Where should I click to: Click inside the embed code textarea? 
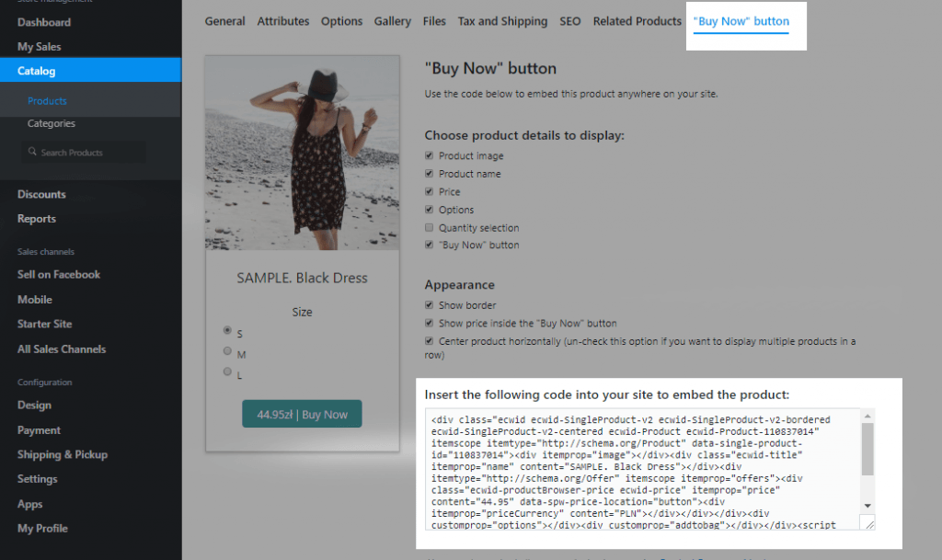click(641, 469)
